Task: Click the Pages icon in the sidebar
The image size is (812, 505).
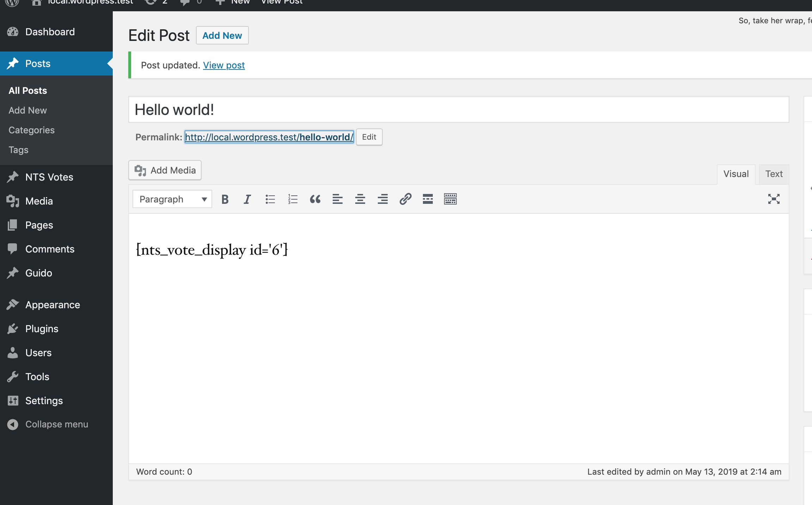Action: point(13,225)
